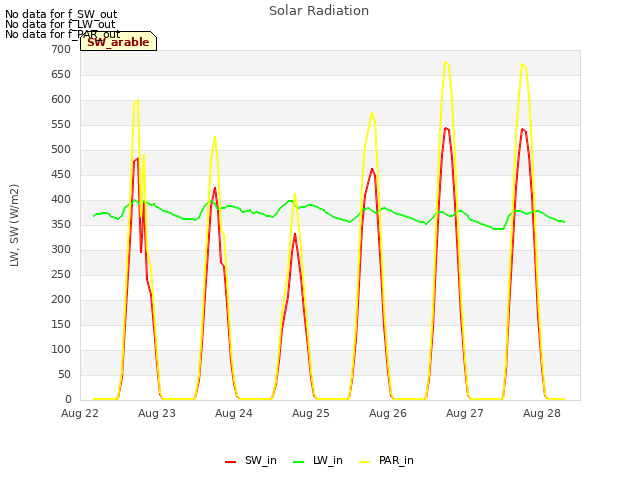The width and height of the screenshot is (640, 480).
Task: Select the SW_arable annotation label
Action: click(118, 42)
